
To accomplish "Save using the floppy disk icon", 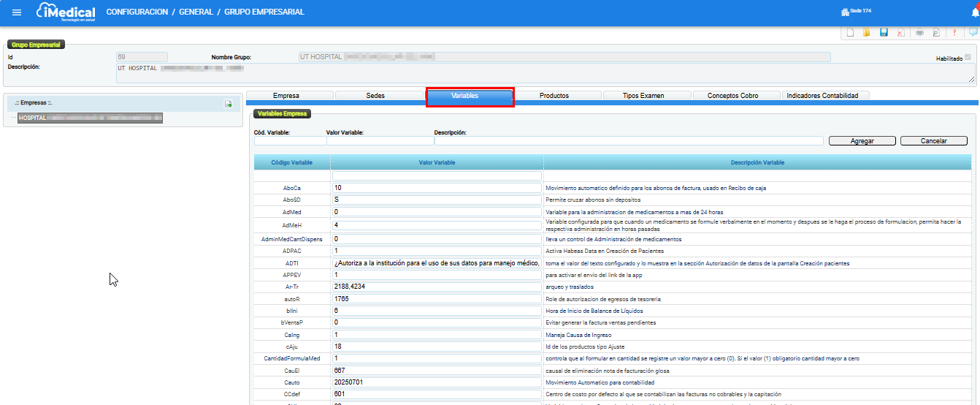I will coord(884,32).
